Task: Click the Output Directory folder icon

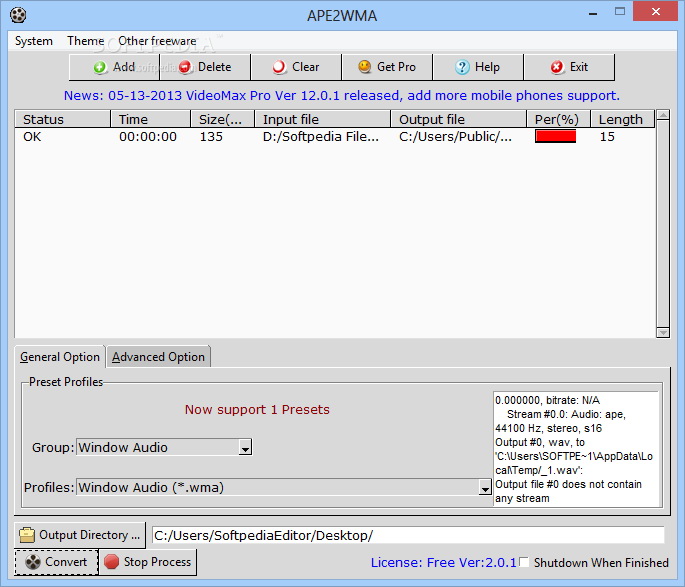Action: point(27,535)
